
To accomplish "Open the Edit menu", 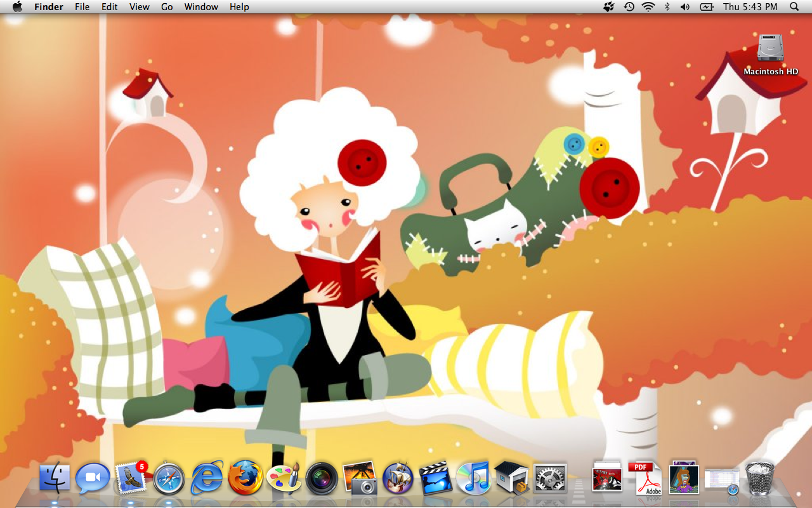I will (110, 7).
